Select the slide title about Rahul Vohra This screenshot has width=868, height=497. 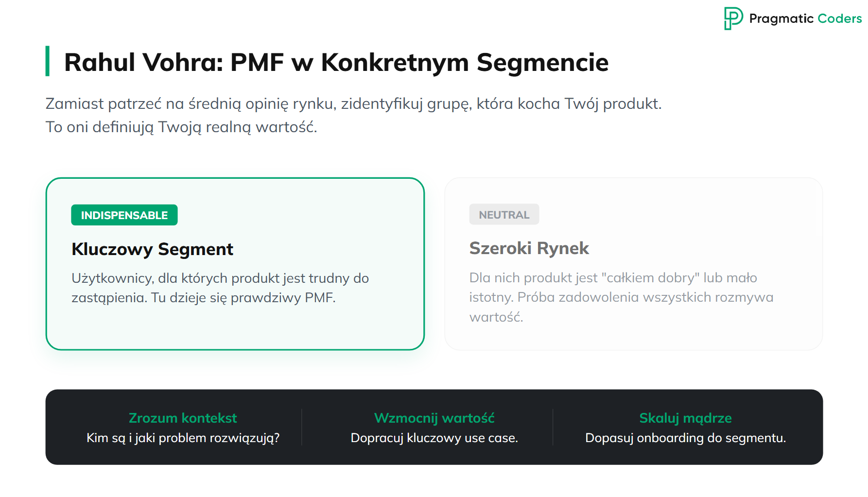click(336, 62)
